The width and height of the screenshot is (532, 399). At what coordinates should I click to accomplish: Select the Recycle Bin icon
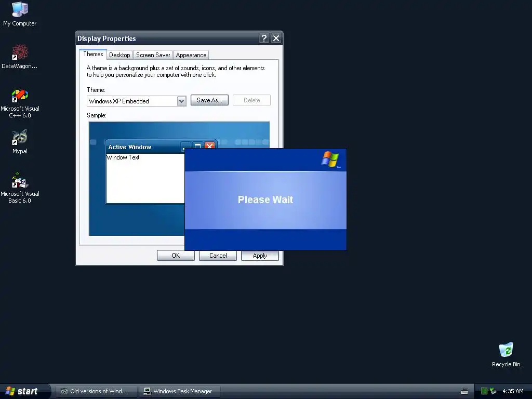click(x=506, y=354)
